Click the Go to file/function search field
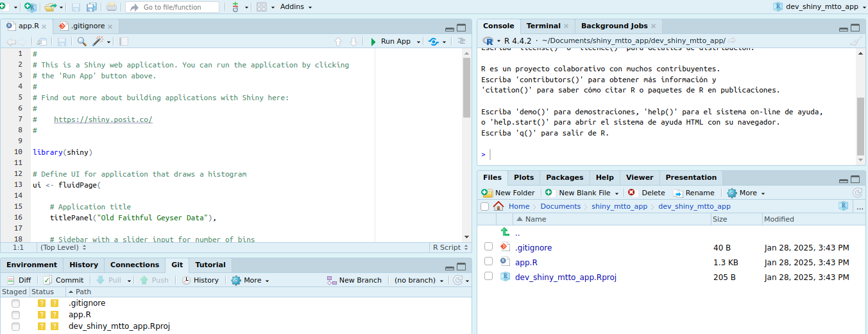The image size is (868, 334). (172, 7)
